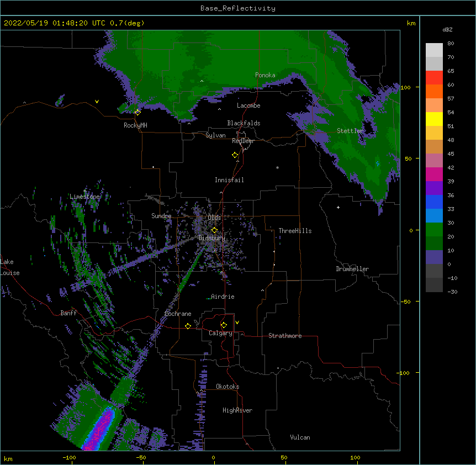Click the Olds town label
The height and width of the screenshot is (465, 476).
pos(214,218)
